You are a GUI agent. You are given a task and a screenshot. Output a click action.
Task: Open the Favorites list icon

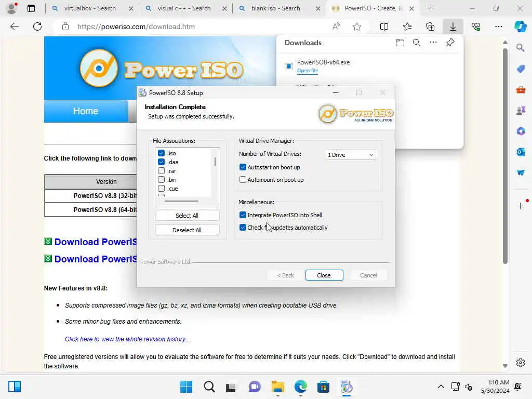pyautogui.click(x=407, y=26)
